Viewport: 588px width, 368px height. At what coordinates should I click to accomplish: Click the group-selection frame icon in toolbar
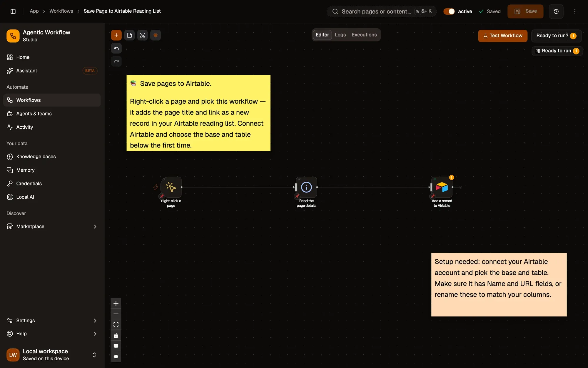[x=142, y=35]
